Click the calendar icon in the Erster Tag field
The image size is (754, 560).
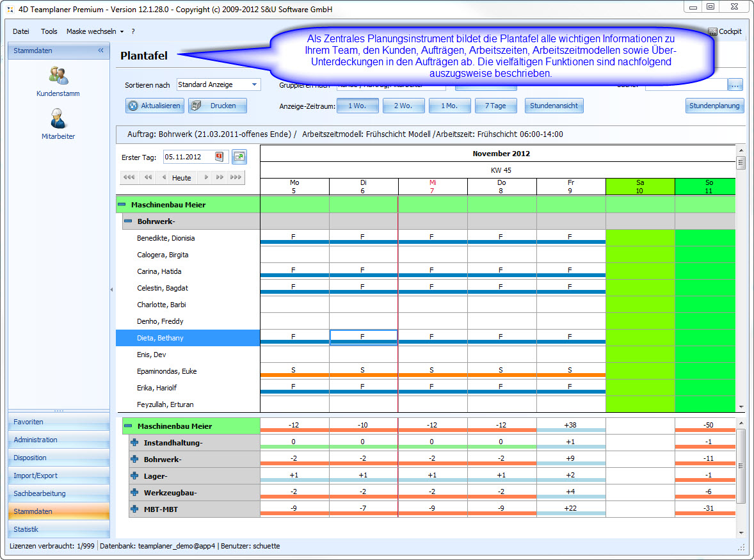click(x=219, y=157)
